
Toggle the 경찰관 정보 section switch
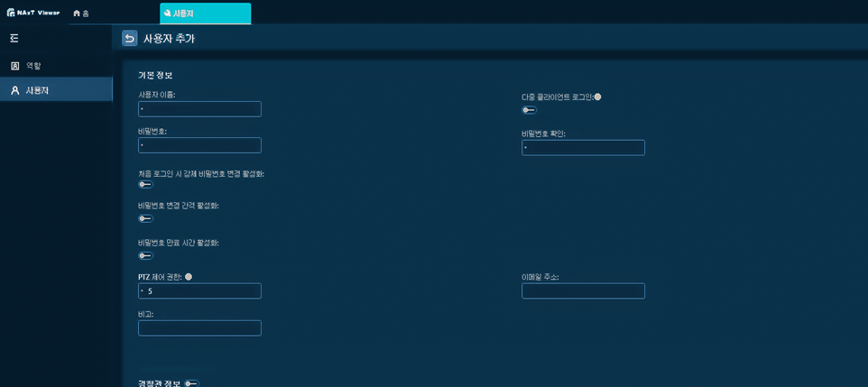(191, 383)
